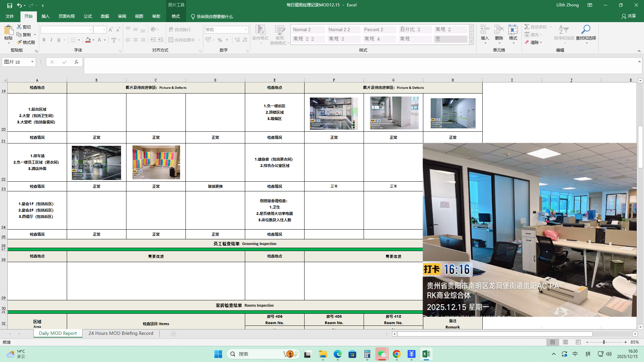Open the 公式 ribbon tab
Viewport: 644px width, 362px height.
88,16
